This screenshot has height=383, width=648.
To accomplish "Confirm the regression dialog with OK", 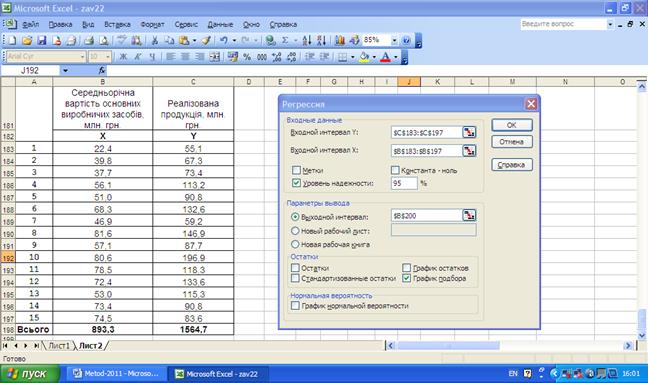I will click(x=512, y=125).
